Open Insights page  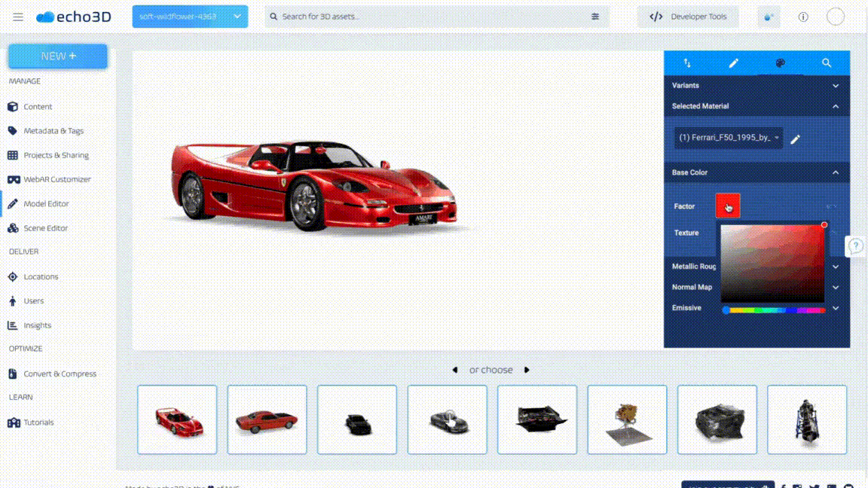pos(37,325)
